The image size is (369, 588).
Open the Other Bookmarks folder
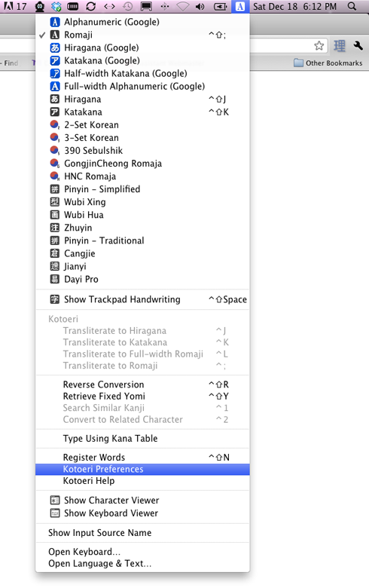328,63
